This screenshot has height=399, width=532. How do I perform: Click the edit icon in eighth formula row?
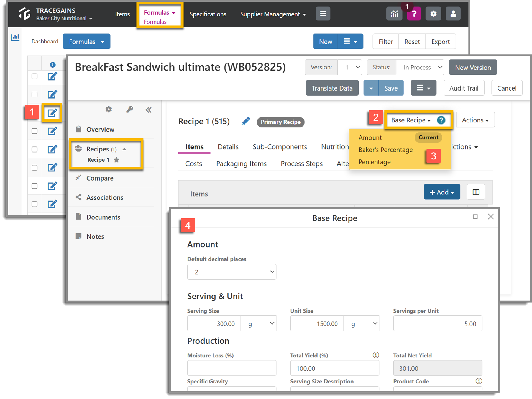point(52,204)
